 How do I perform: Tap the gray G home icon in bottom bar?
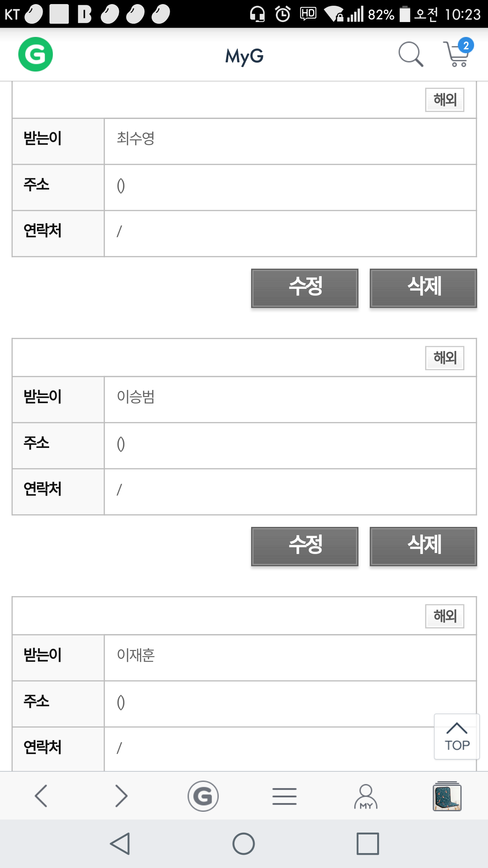pyautogui.click(x=203, y=796)
